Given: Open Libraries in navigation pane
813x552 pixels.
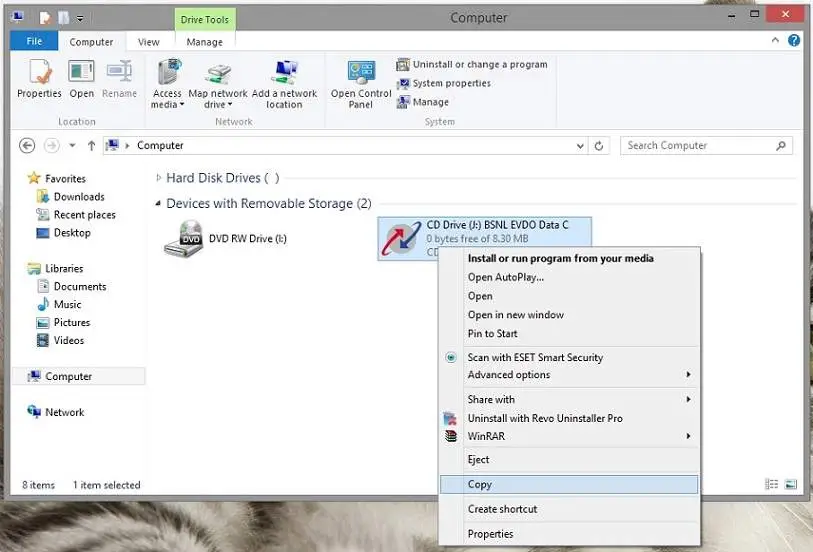Looking at the screenshot, I should tap(55, 268).
